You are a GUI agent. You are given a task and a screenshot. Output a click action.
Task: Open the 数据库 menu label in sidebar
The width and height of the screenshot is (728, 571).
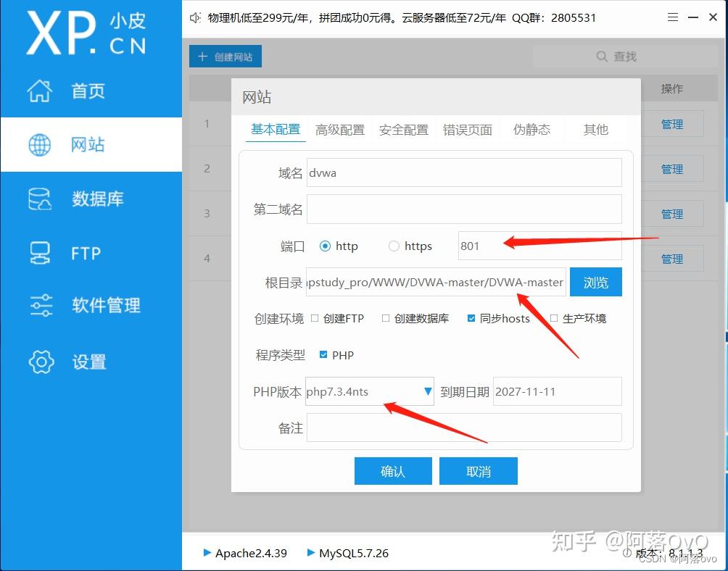(97, 199)
